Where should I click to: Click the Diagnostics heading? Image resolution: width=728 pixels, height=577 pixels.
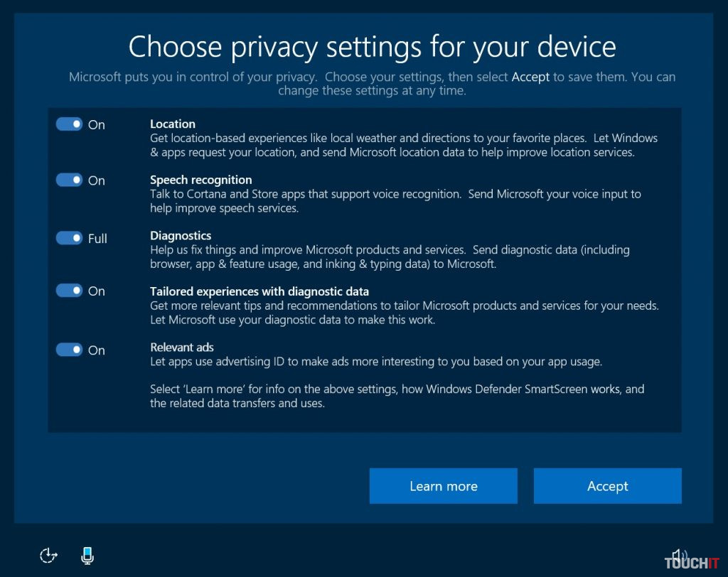181,235
